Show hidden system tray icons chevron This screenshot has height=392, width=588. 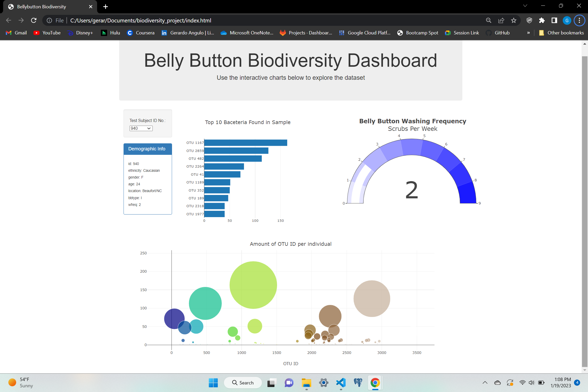[485, 383]
